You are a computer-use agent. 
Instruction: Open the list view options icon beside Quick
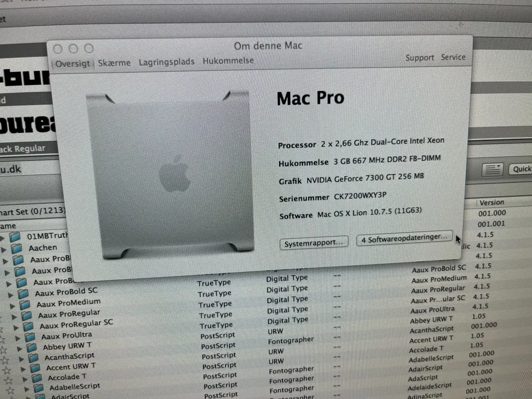pos(492,169)
